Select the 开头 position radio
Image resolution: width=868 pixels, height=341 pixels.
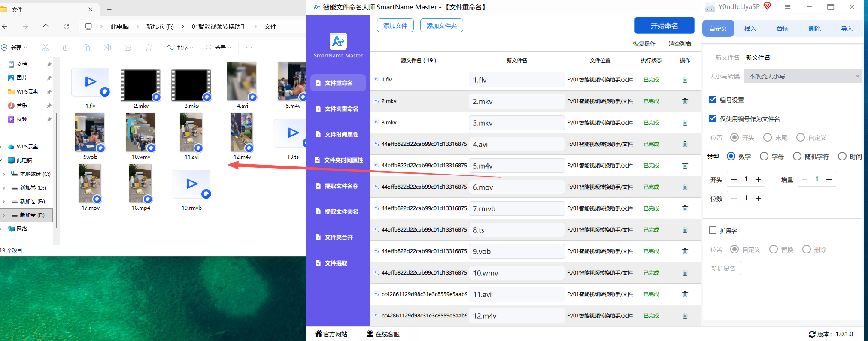(x=734, y=137)
